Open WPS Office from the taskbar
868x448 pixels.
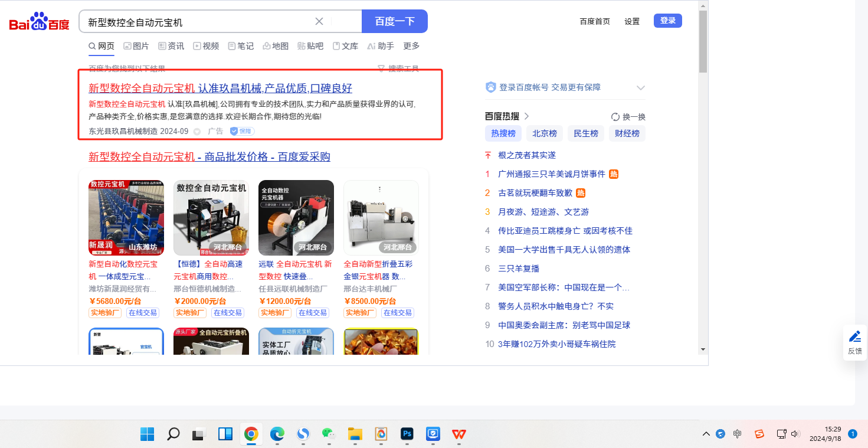tap(458, 434)
